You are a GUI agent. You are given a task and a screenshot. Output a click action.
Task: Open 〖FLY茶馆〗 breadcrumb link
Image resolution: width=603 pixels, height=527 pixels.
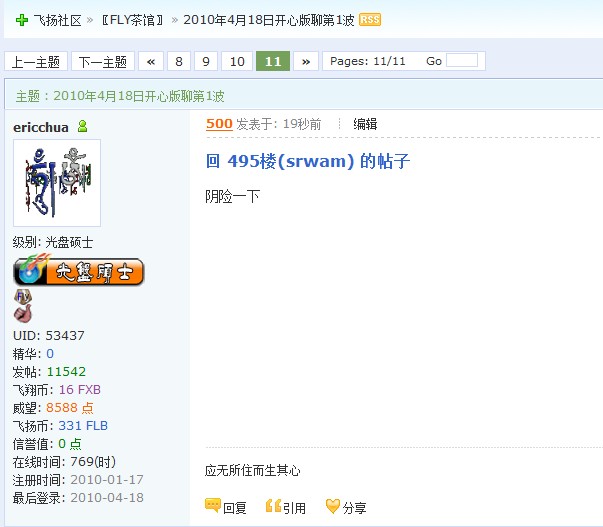133,20
